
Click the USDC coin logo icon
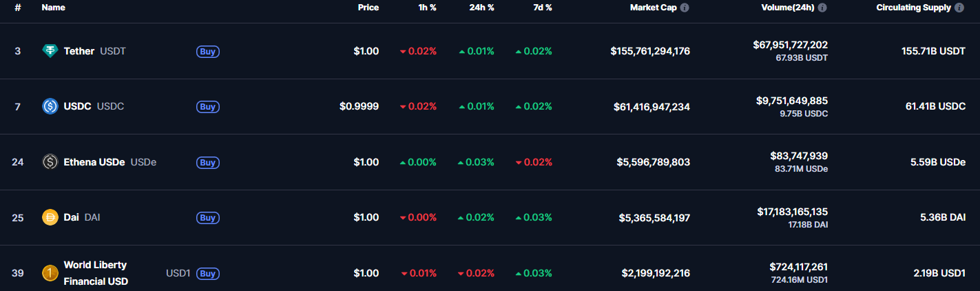coord(50,106)
